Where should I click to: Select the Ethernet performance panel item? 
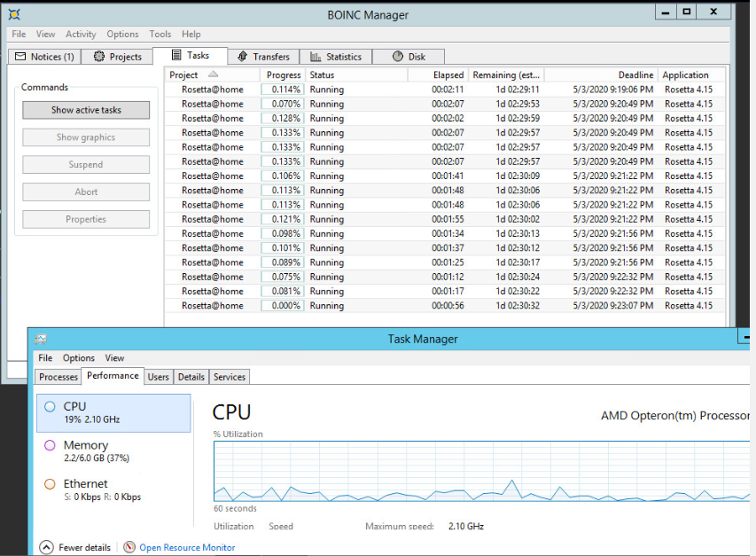coord(86,489)
